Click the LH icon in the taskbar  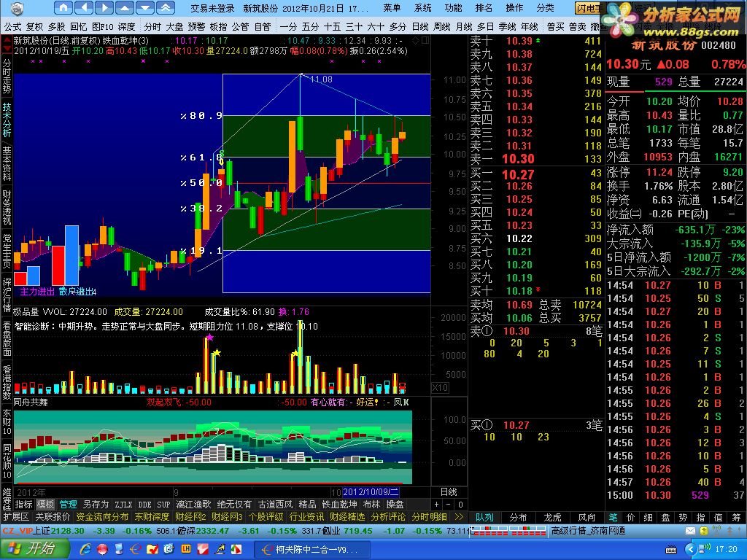pyautogui.click(x=186, y=549)
